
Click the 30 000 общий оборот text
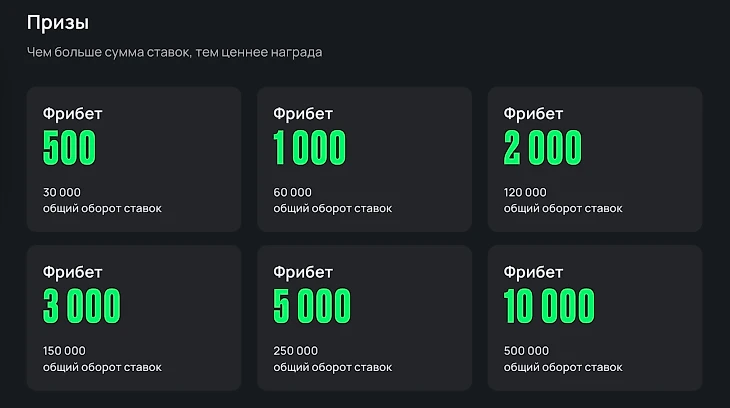tap(101, 200)
